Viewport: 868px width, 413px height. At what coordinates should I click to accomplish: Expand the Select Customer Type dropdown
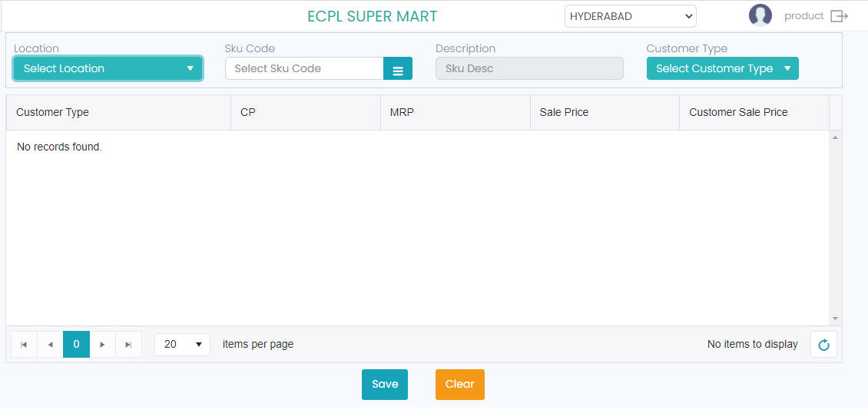point(722,68)
